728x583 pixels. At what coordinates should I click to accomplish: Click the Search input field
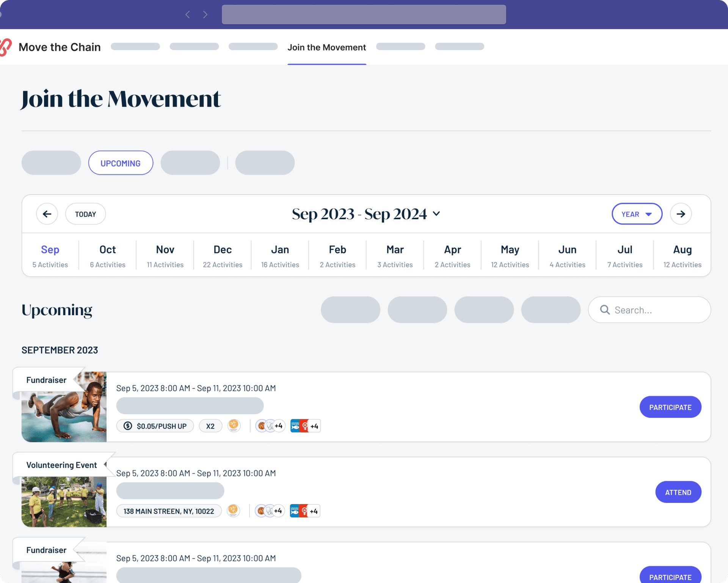(649, 310)
